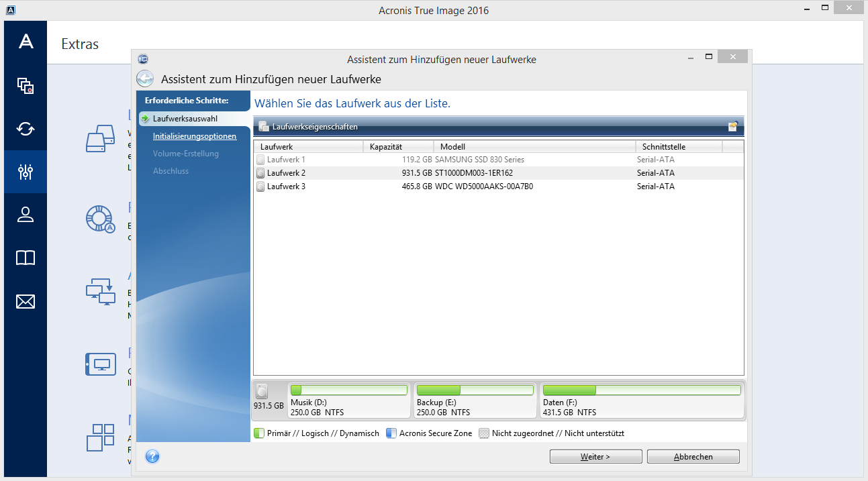Click the Daten (F:) partition block
Viewport: 868px width, 481px height.
tap(641, 400)
